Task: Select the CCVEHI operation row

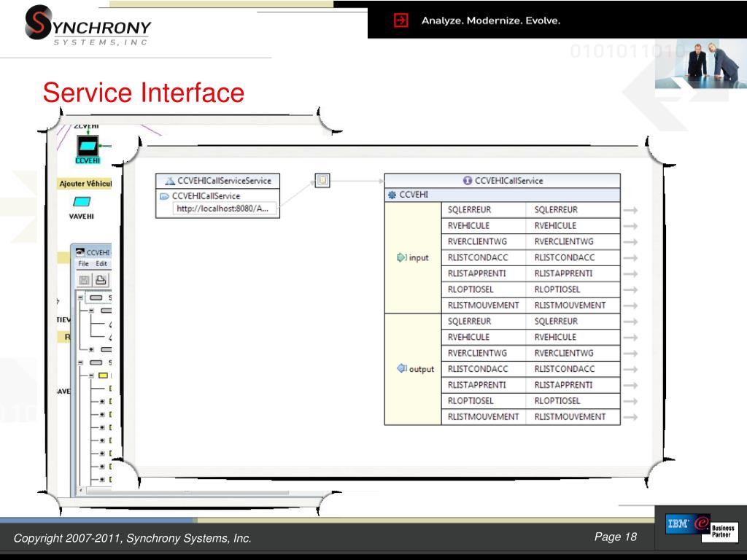Action: (502, 195)
